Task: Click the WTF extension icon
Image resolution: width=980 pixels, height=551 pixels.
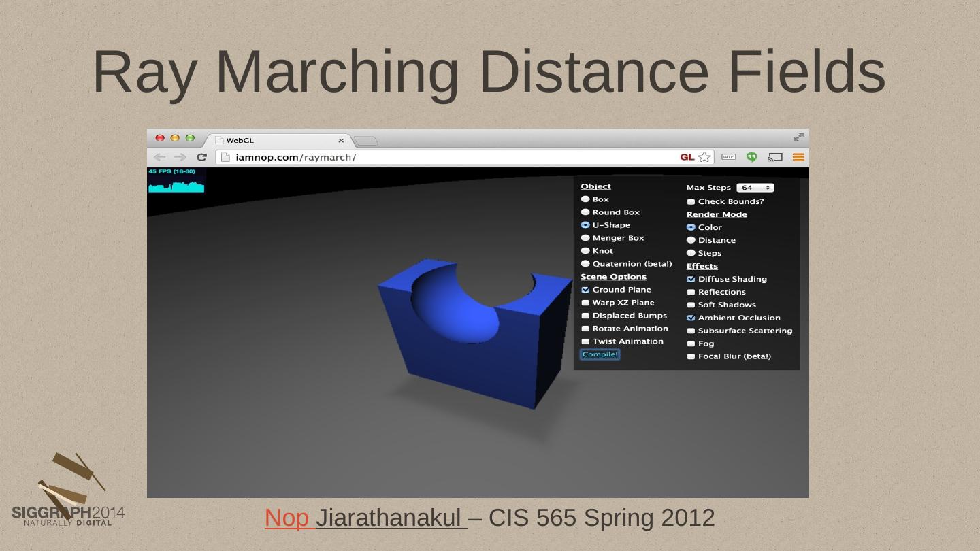Action: (x=729, y=157)
